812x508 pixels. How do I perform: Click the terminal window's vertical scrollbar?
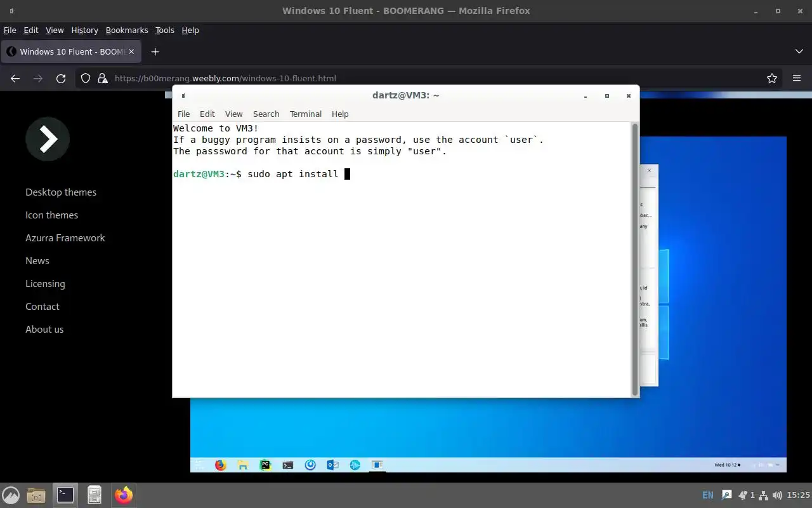coord(635,259)
